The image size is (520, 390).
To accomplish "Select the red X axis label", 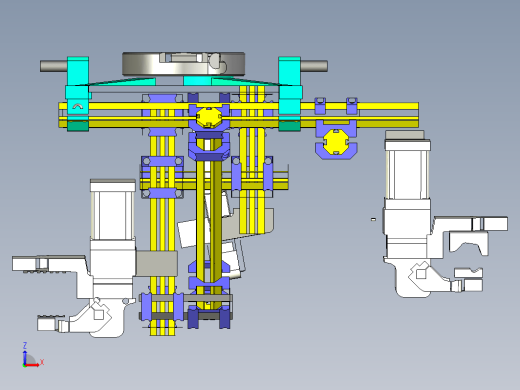I will [42, 362].
